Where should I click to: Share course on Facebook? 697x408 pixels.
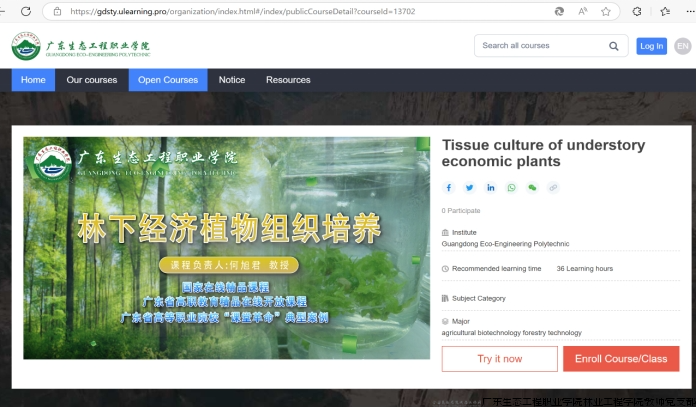point(448,187)
